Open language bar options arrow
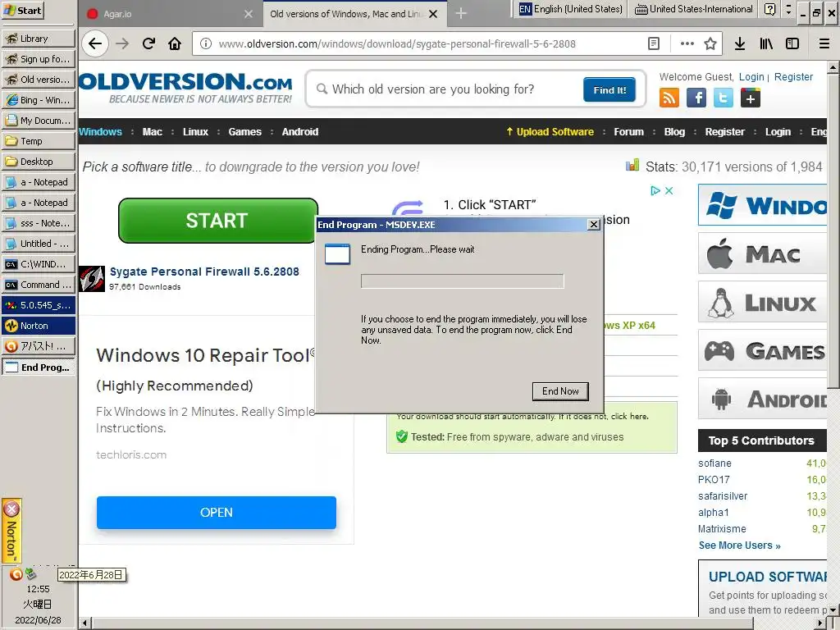 point(788,11)
